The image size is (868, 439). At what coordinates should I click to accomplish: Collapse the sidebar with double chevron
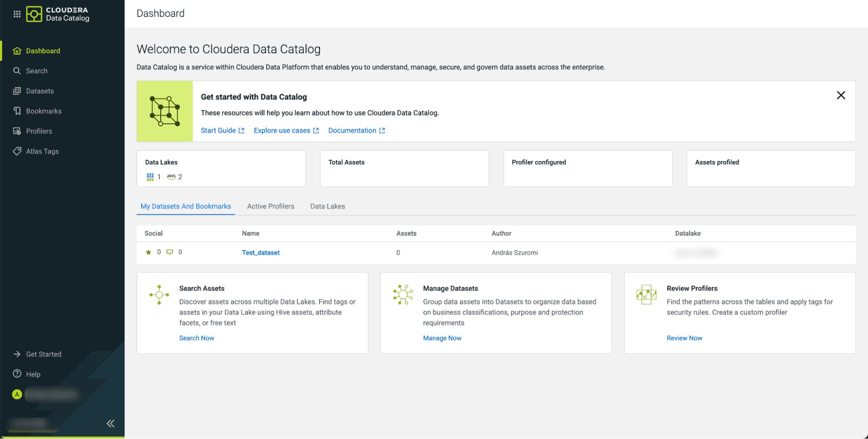(x=111, y=423)
